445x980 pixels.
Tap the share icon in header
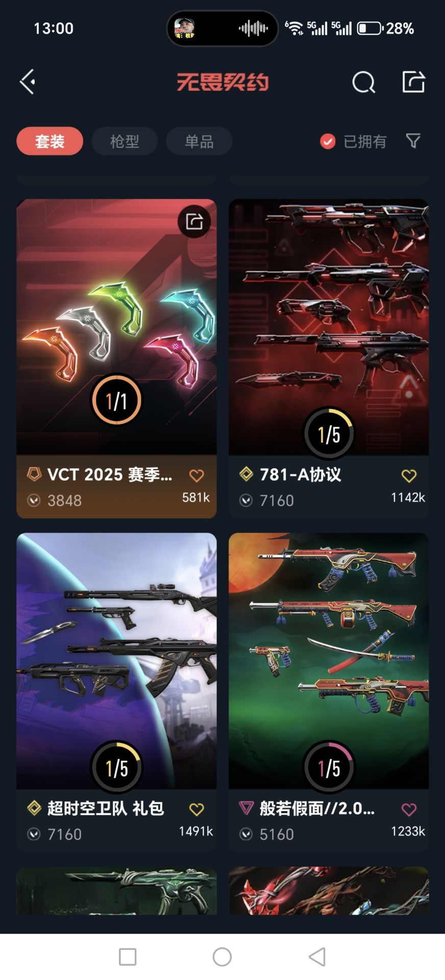coord(413,82)
